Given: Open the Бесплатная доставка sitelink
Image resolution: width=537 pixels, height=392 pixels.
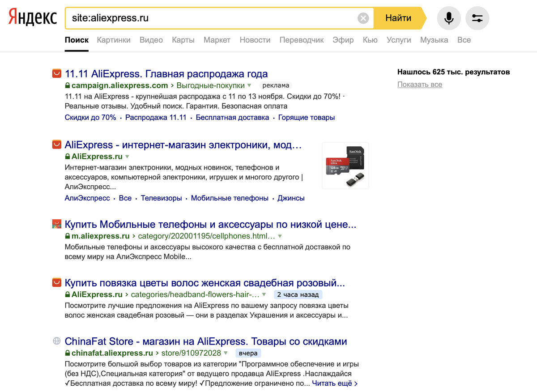Looking at the screenshot, I should [232, 118].
